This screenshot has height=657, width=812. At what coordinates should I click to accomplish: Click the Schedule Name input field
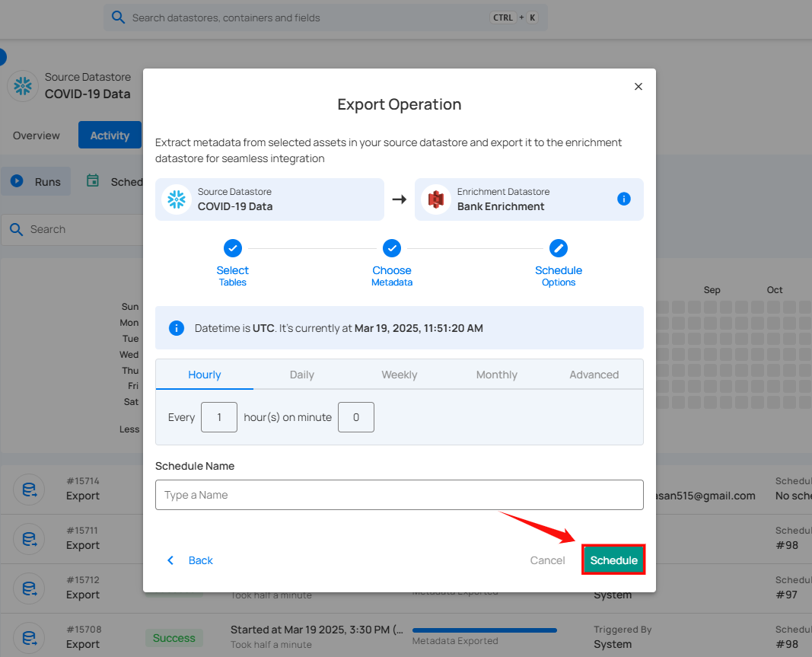400,495
